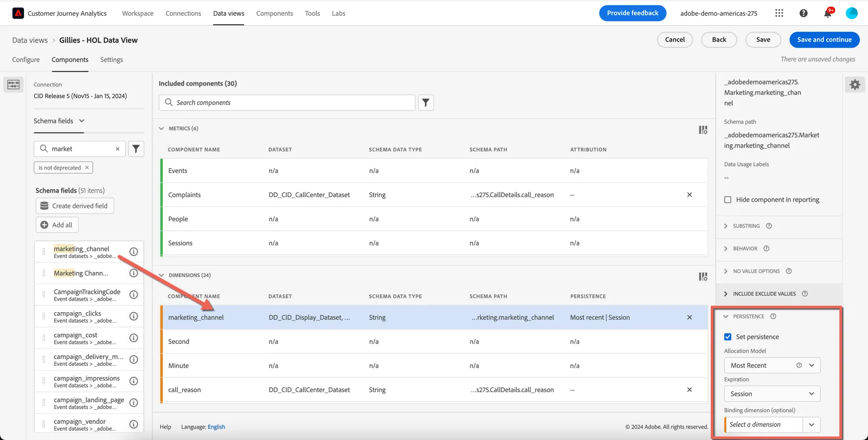Viewport: 868px width, 440px height.
Task: Switch to the Settings tab
Action: tap(112, 59)
